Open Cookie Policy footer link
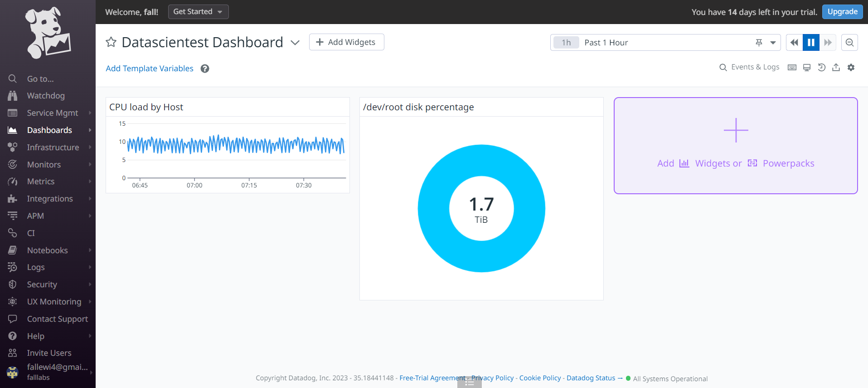The width and height of the screenshot is (868, 388). tap(540, 378)
